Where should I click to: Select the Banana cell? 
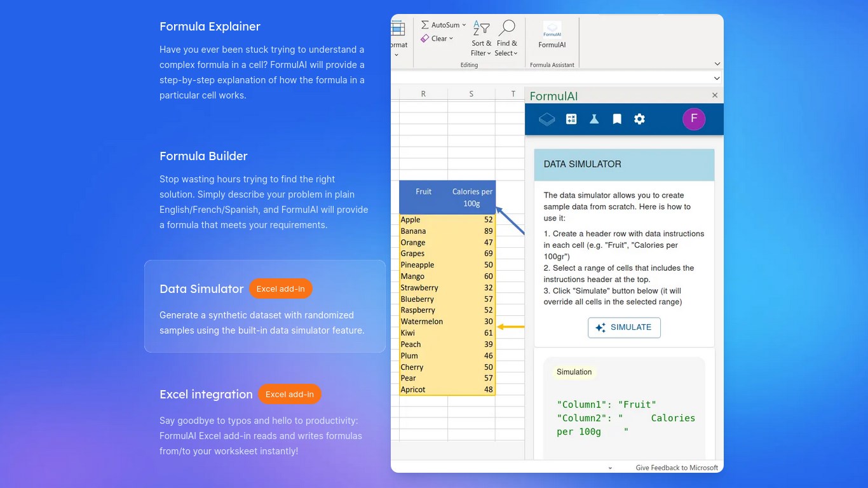[x=423, y=231]
